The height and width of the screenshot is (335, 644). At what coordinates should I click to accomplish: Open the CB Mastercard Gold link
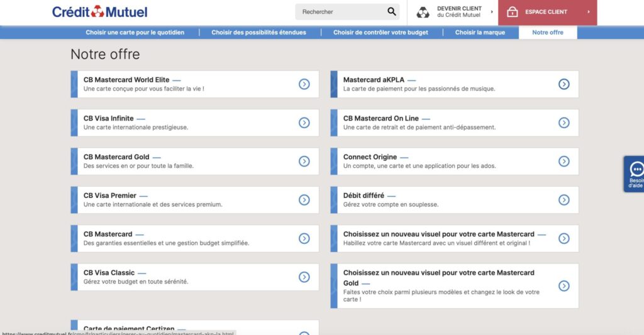[x=117, y=157]
